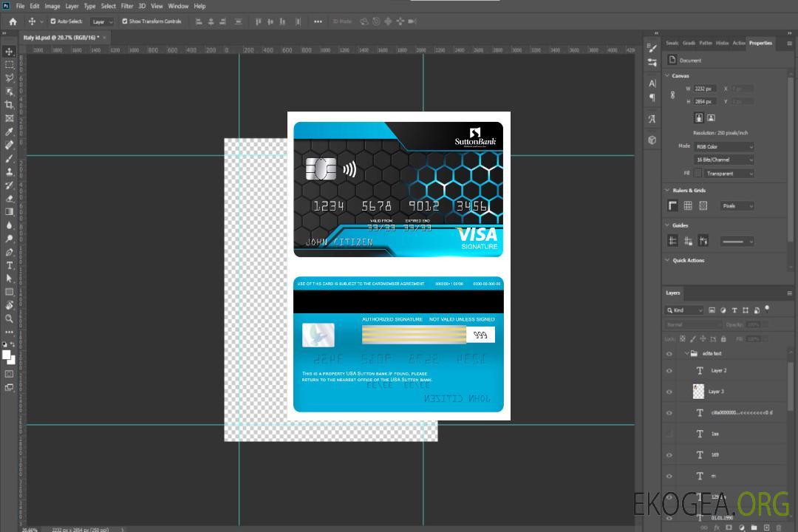
Task: Toggle the Auto-Select checkbox
Action: point(52,21)
